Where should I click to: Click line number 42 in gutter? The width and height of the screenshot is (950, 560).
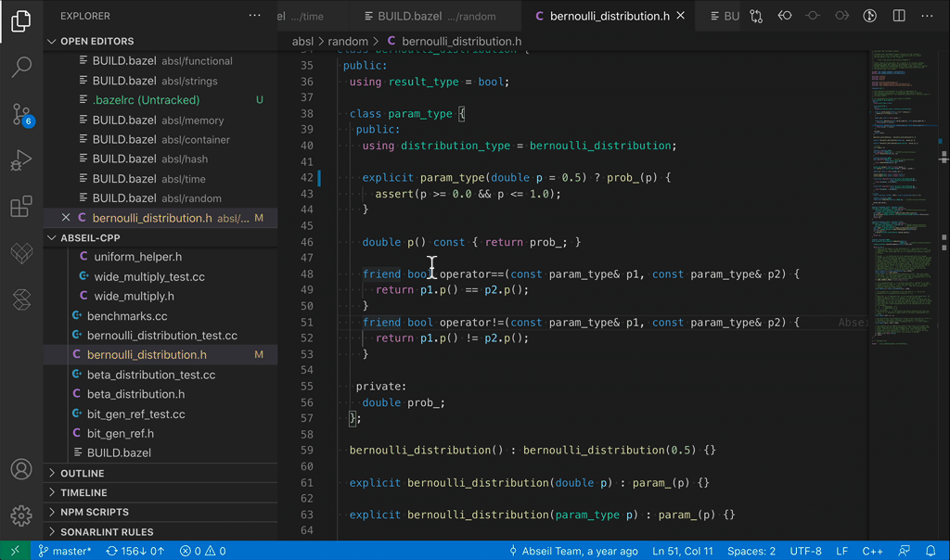coord(306,177)
